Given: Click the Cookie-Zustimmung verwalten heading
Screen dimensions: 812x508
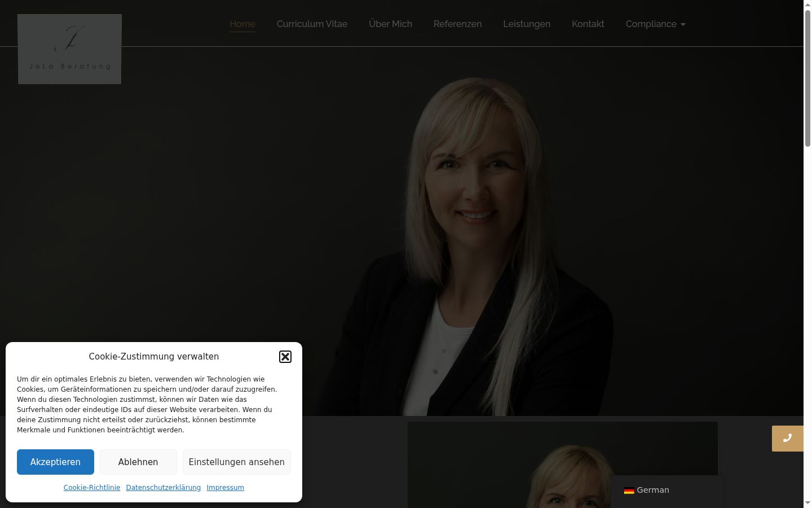Looking at the screenshot, I should tap(154, 357).
